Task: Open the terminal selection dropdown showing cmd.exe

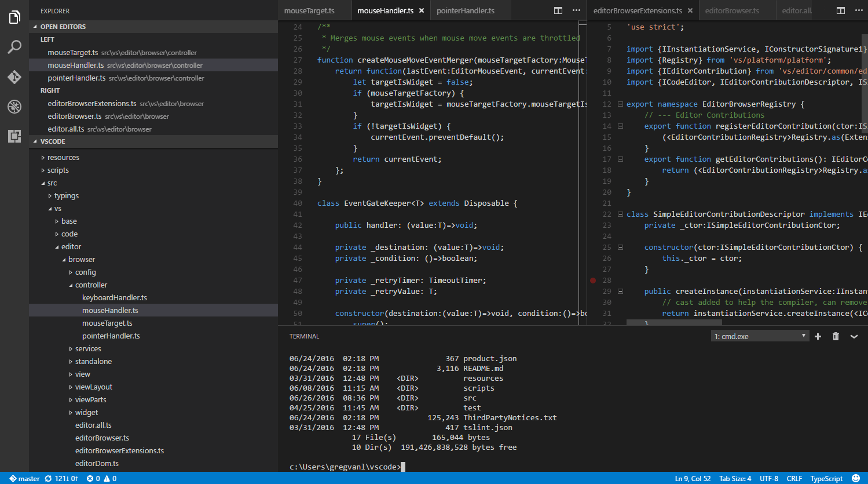Action: coord(760,336)
